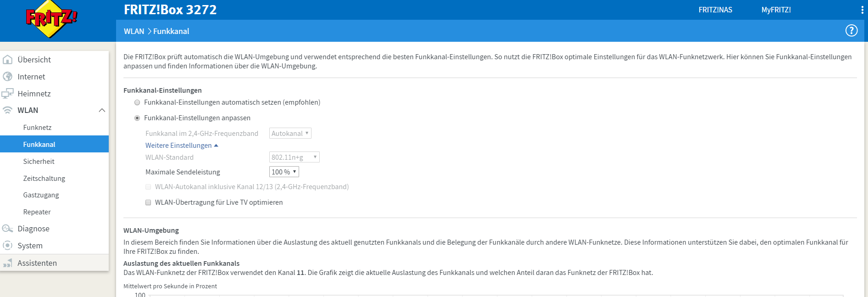Click the System gear icon
Viewport: 868px width, 297px height.
[x=7, y=246]
